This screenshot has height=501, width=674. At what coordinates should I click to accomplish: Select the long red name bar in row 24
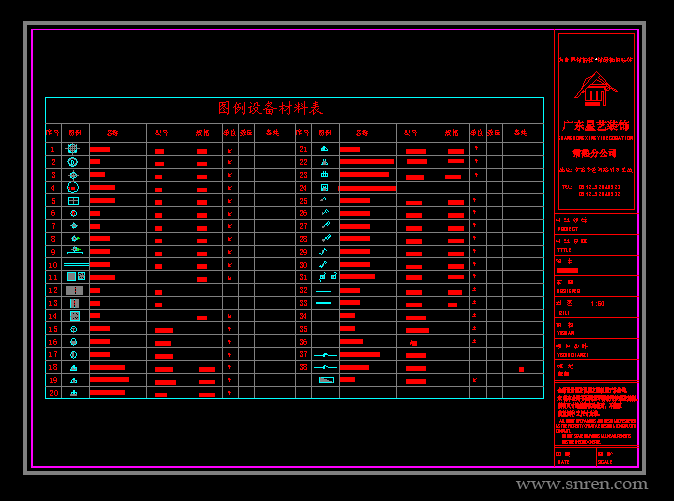(367, 188)
